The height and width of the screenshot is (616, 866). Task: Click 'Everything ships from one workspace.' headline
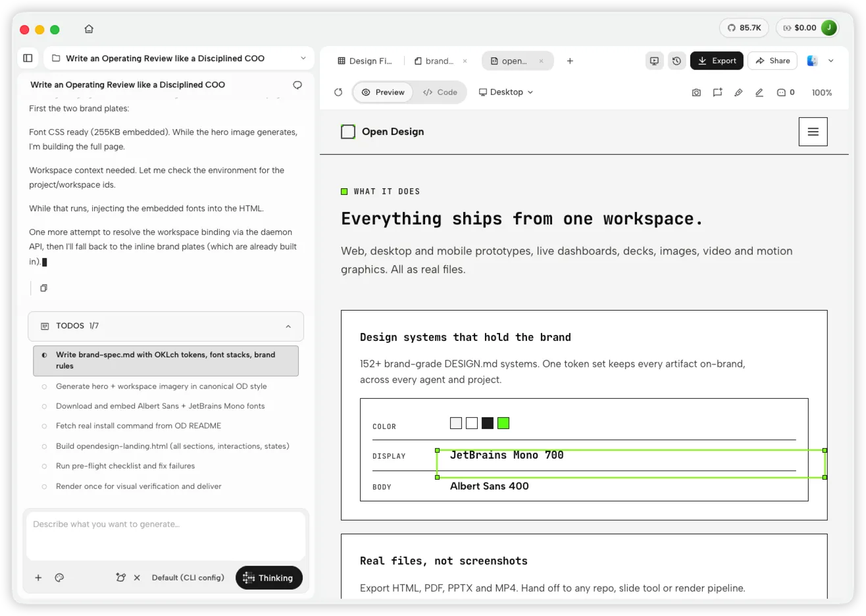[522, 219]
